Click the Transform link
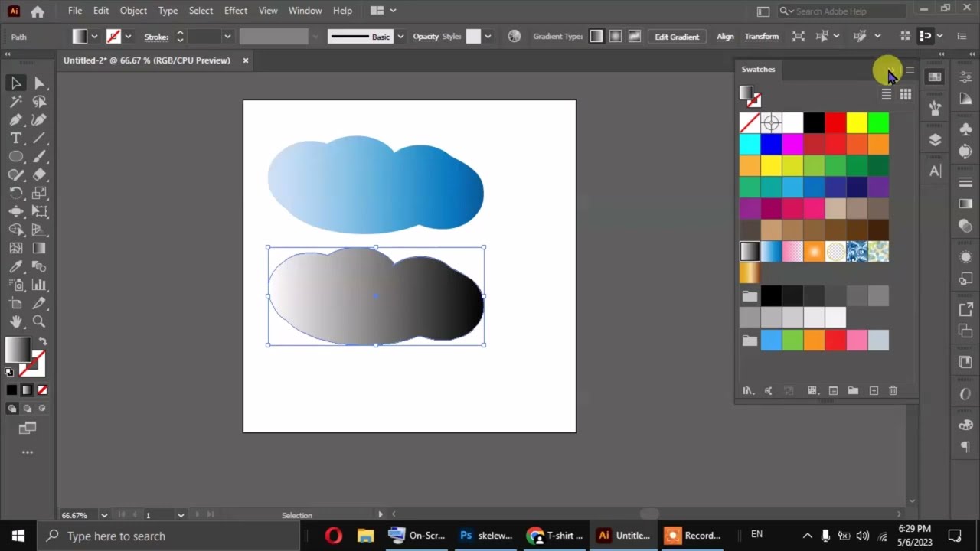Image resolution: width=980 pixels, height=551 pixels. (x=762, y=37)
